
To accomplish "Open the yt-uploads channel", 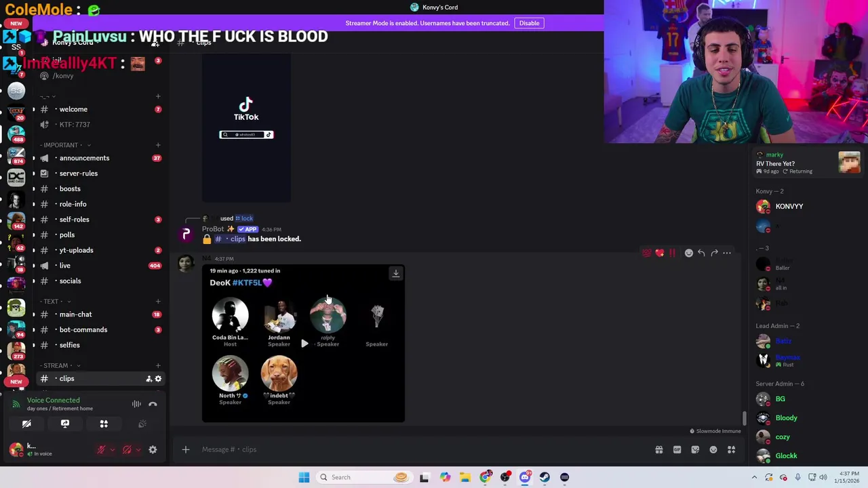I will (98, 250).
